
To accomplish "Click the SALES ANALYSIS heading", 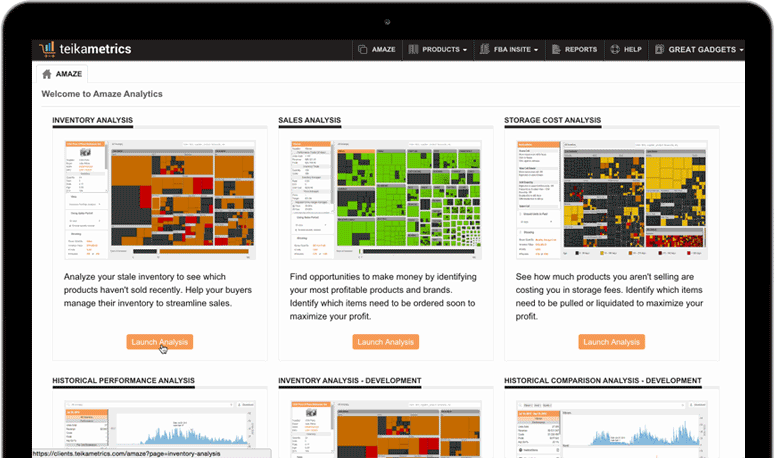I will click(309, 120).
